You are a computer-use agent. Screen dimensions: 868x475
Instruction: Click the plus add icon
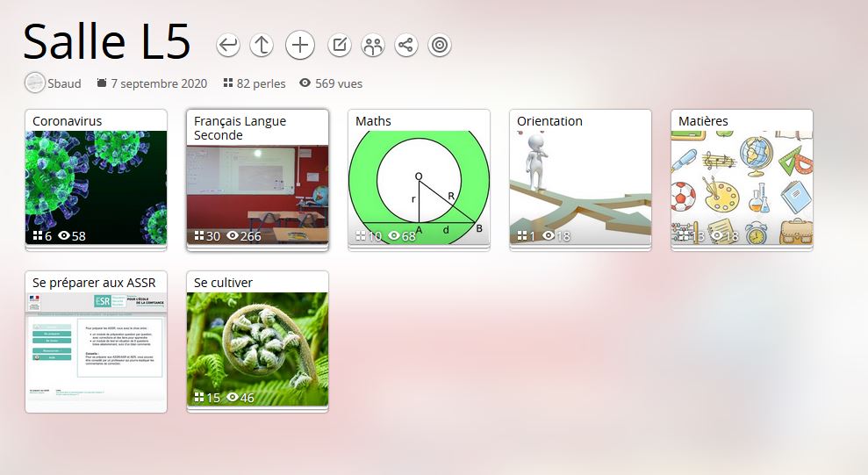click(300, 45)
